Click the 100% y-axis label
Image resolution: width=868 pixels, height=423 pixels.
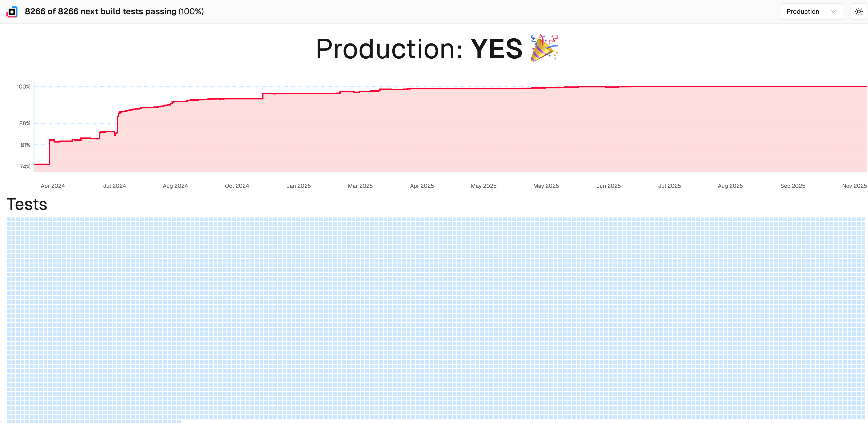24,87
